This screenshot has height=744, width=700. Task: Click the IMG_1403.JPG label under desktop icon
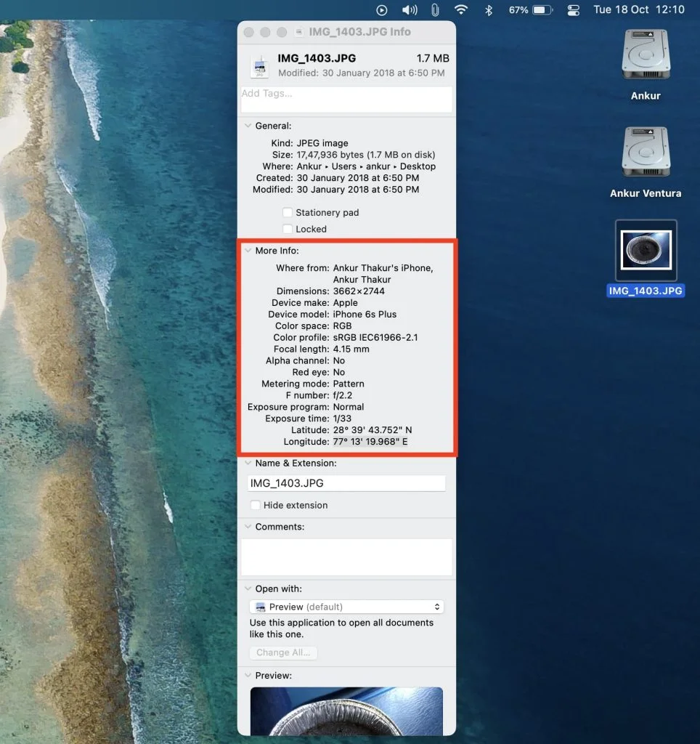click(x=646, y=291)
